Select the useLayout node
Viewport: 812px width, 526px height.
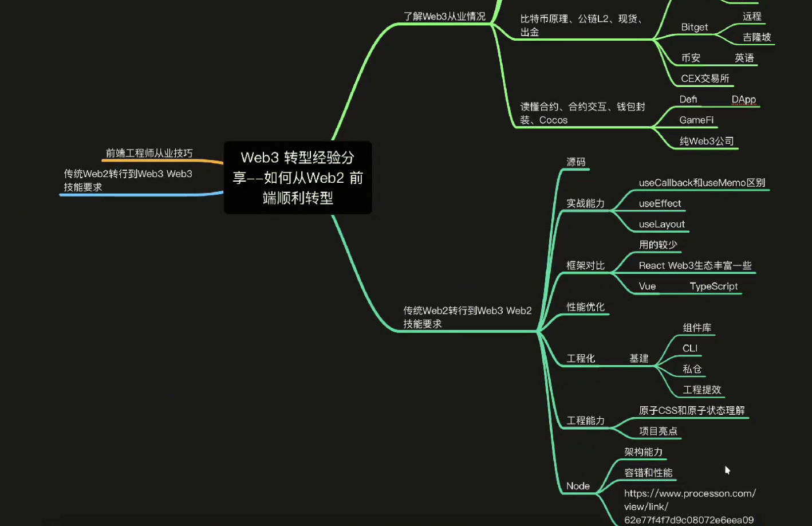tap(661, 224)
